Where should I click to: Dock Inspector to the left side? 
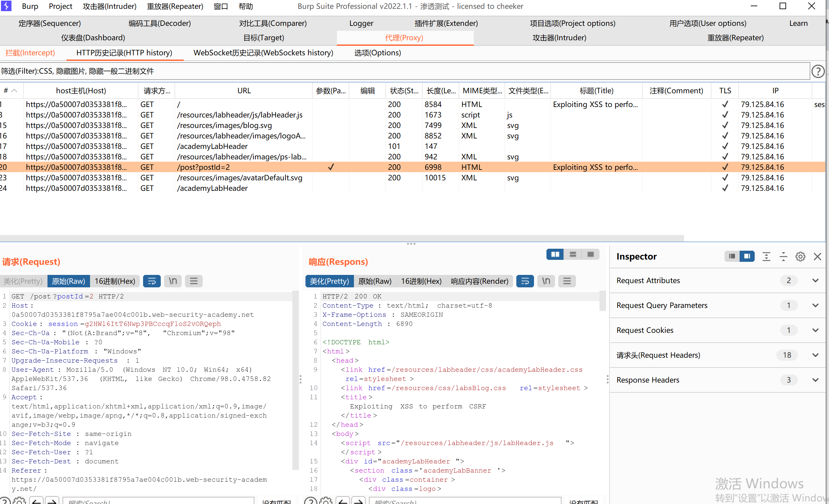pos(731,257)
